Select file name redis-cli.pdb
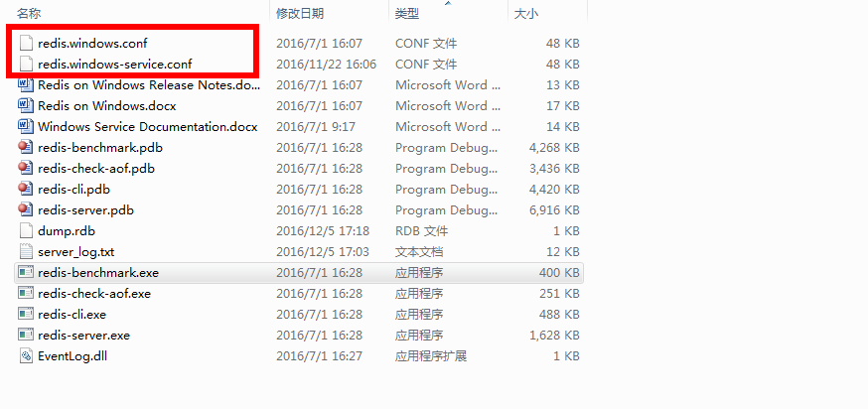 (x=74, y=190)
